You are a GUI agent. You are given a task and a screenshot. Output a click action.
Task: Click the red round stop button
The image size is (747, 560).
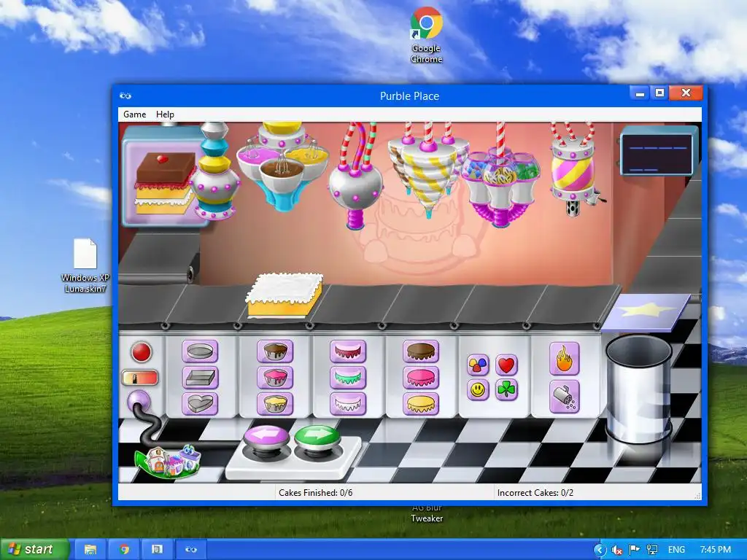pos(142,352)
